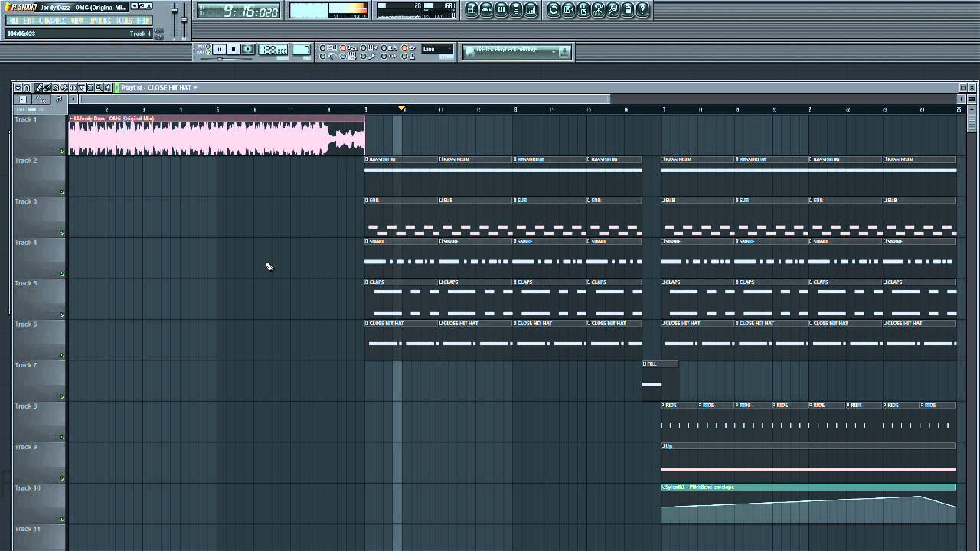Open the Line snap selector dropdown

pos(437,49)
